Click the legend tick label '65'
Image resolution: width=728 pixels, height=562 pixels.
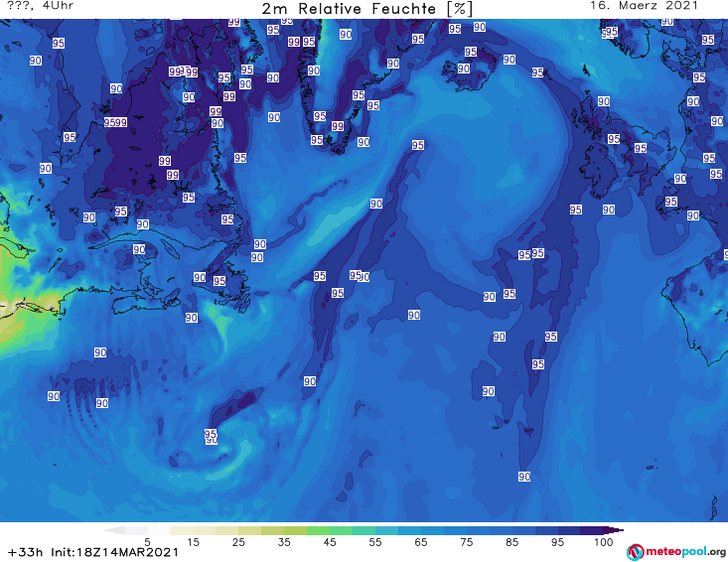(420, 542)
